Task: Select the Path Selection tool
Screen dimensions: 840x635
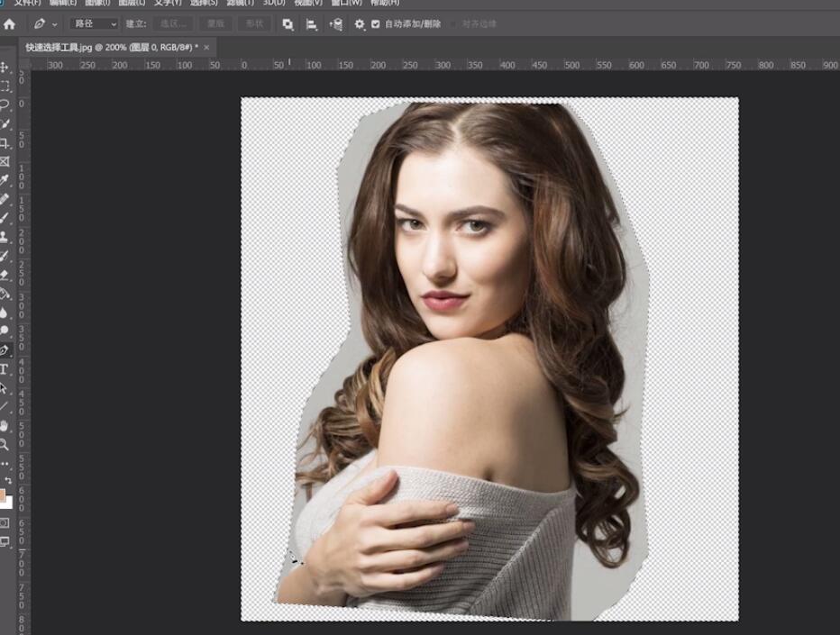Action: [5, 387]
